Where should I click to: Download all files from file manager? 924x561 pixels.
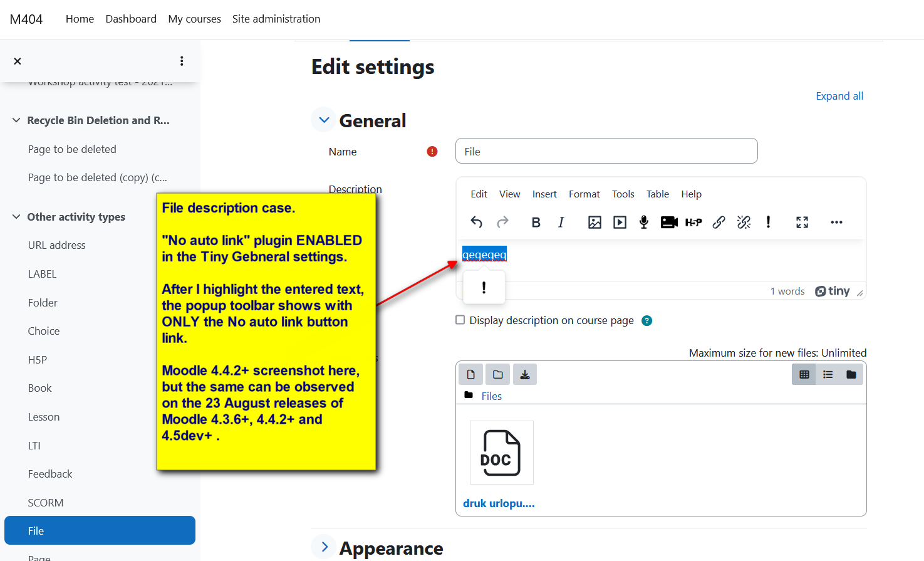525,374
